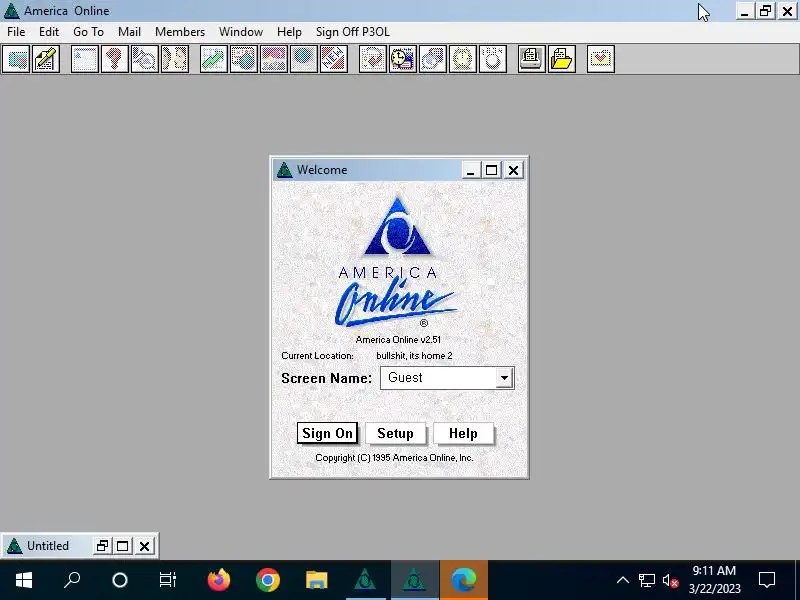Open the notification center icon
800x600 pixels.
(x=767, y=580)
